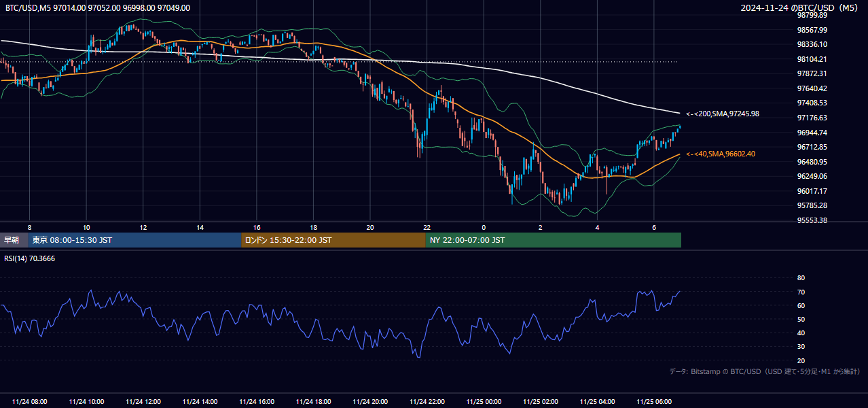Select price axis label 98567.99
The height and width of the screenshot is (408, 868).
[813, 30]
